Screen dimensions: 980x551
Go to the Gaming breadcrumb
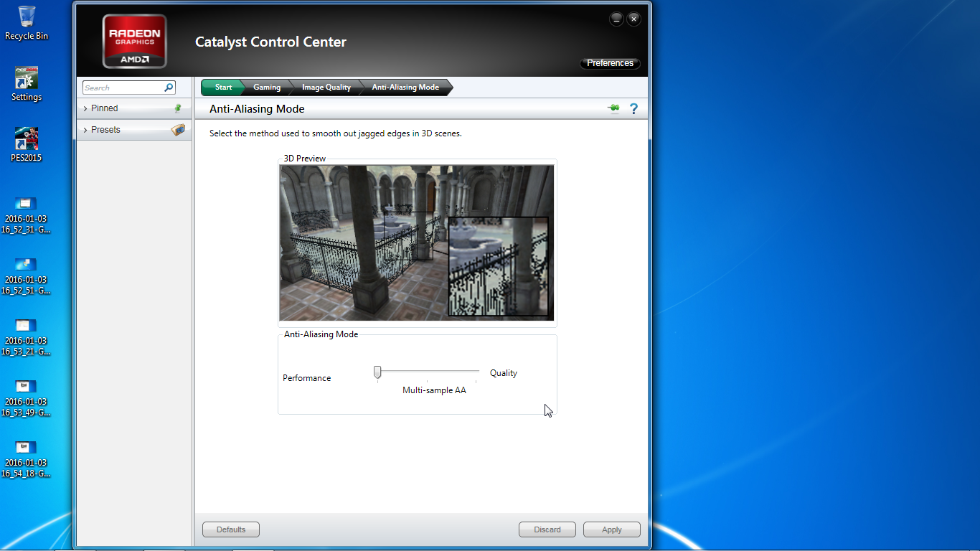[x=267, y=88]
